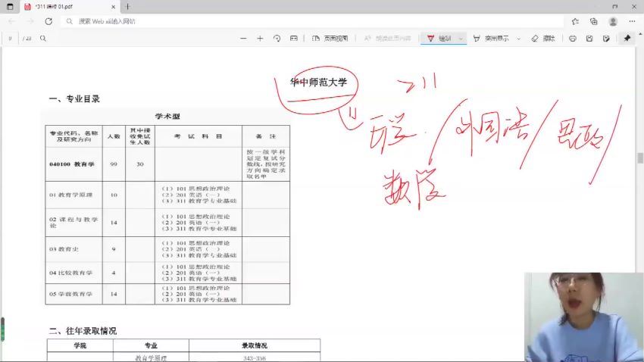Open the tab actions menu icon
This screenshot has width=644, height=362.
(10, 7)
